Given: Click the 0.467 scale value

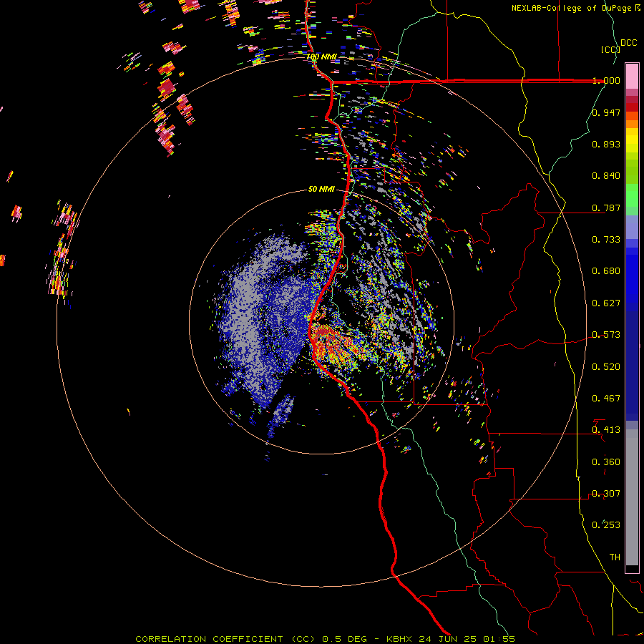Looking at the screenshot, I should 606,399.
